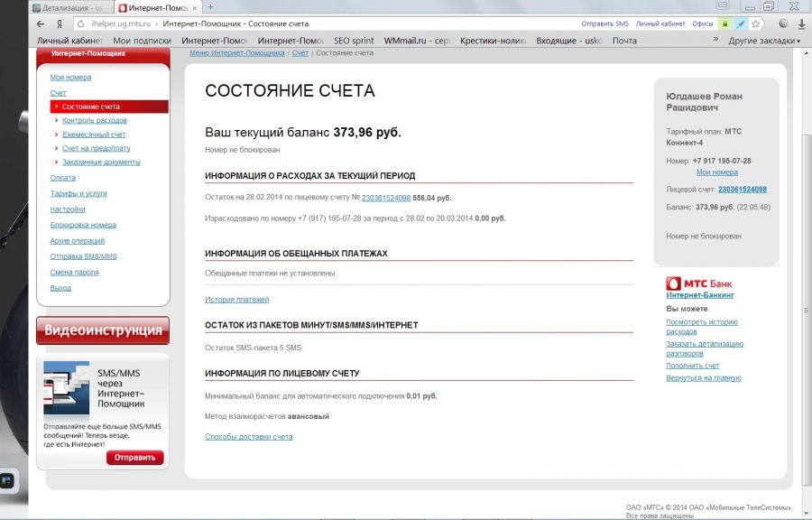Click 'Остаток SMS-пакета 5 SMS' text
Viewport: 812px width, 520px height.
click(254, 348)
